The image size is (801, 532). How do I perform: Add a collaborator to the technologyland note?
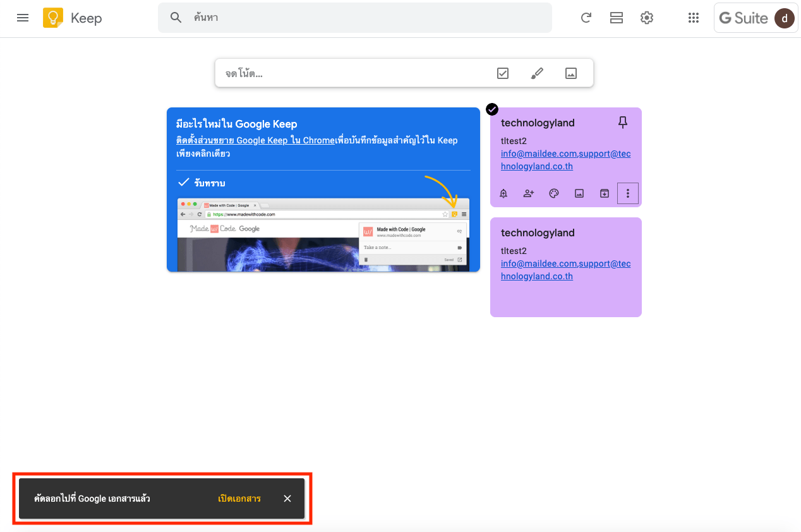(529, 194)
